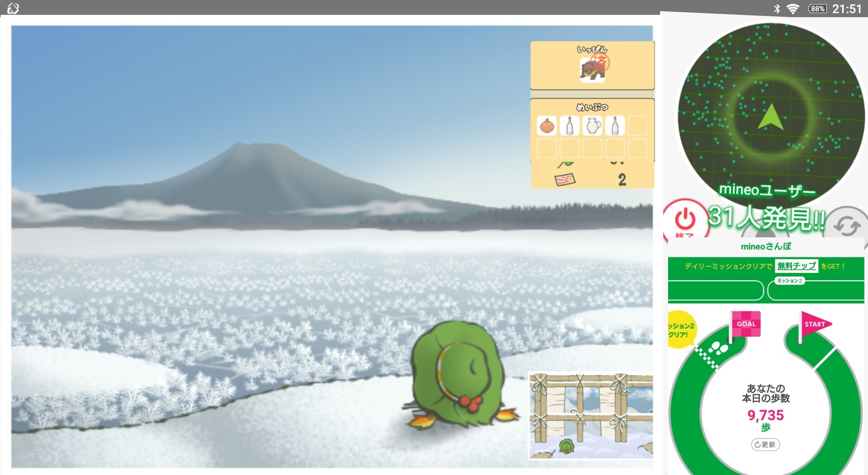Tap the bear carving item under いっぴん
Screen dimensions: 868x475
pyautogui.click(x=592, y=70)
